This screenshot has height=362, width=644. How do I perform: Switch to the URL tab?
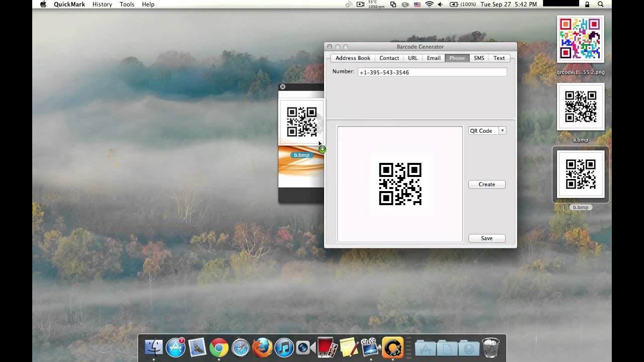click(x=413, y=58)
